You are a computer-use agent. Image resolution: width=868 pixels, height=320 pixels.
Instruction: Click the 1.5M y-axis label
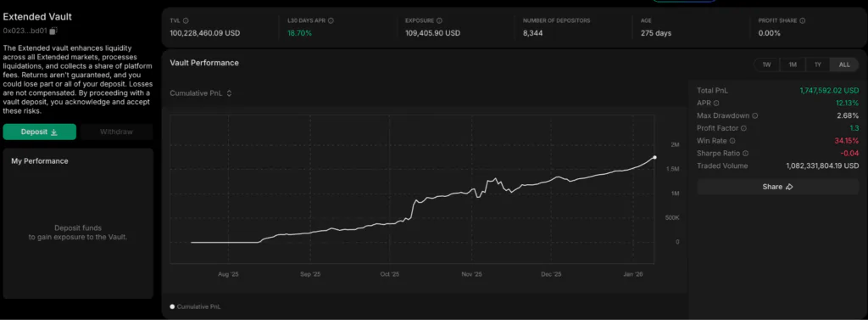[672, 169]
